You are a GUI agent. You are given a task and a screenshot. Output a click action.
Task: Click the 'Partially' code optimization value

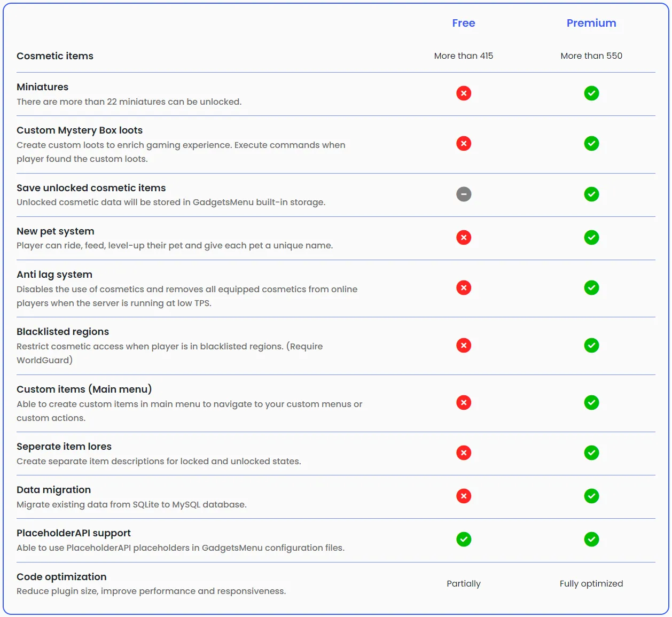(463, 583)
